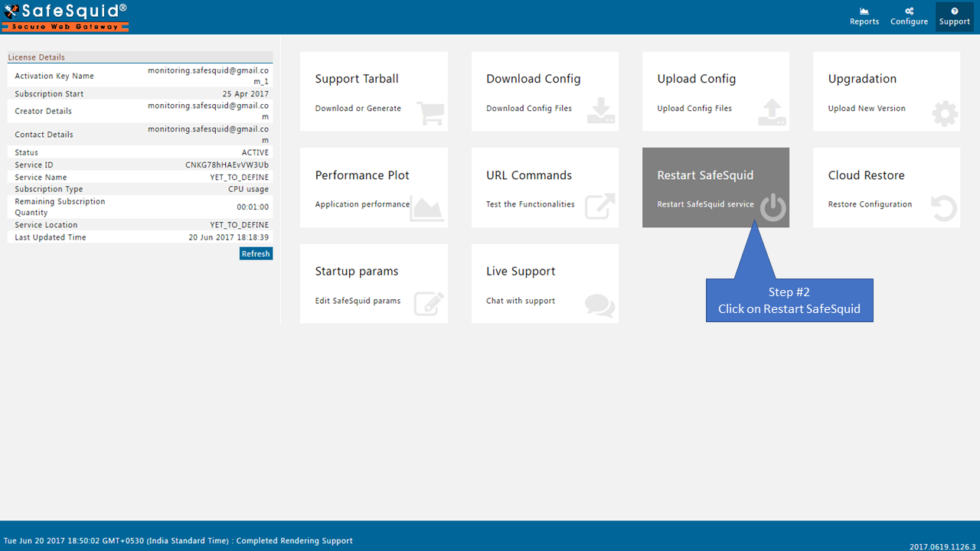Open the Performance Plot tile heading

tap(362, 175)
